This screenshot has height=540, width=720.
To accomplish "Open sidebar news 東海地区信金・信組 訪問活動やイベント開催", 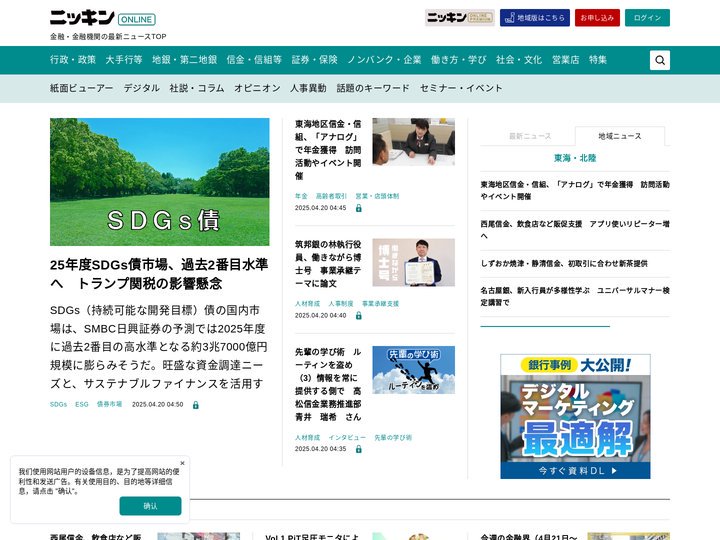I will point(575,190).
